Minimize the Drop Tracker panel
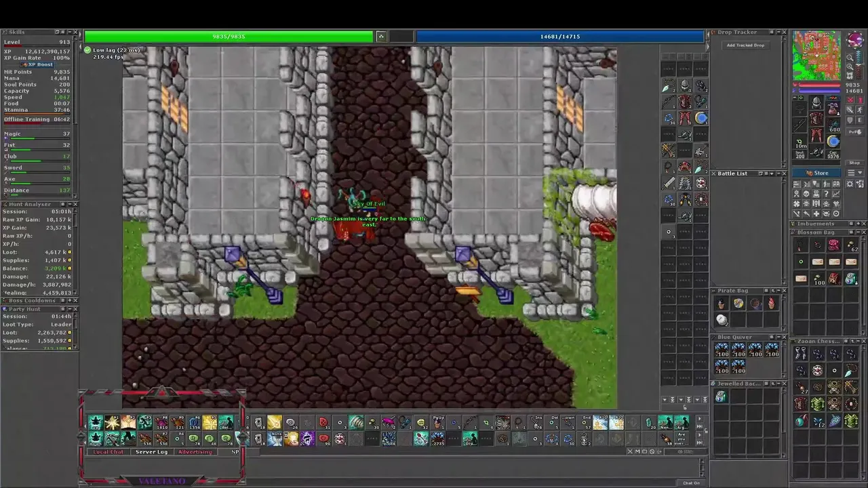868x488 pixels. pyautogui.click(x=778, y=32)
